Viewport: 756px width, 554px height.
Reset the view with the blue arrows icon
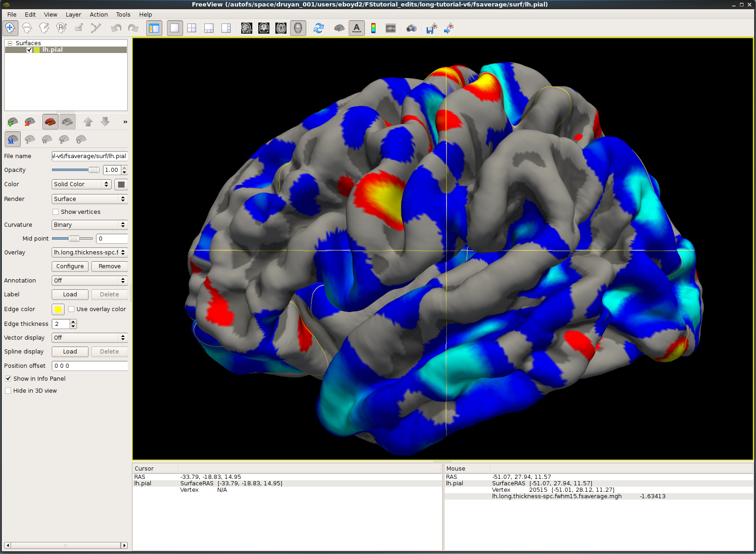tap(318, 29)
